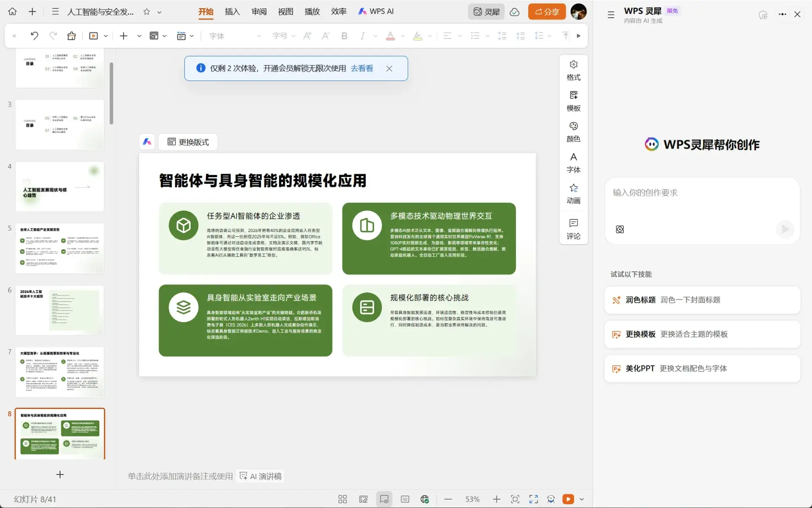Click the cloud sync icon
Viewport: 812px width, 508px height.
point(514,12)
